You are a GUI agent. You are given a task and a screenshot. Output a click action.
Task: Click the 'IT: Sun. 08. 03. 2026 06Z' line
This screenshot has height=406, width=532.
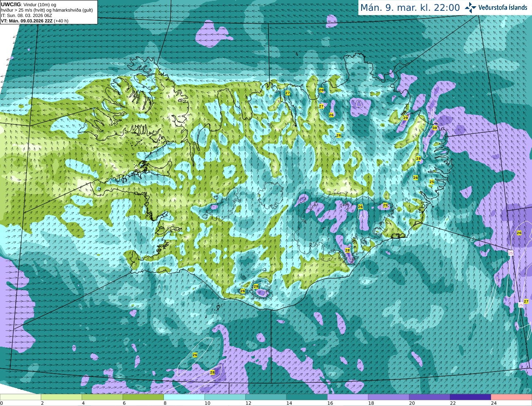(x=26, y=15)
